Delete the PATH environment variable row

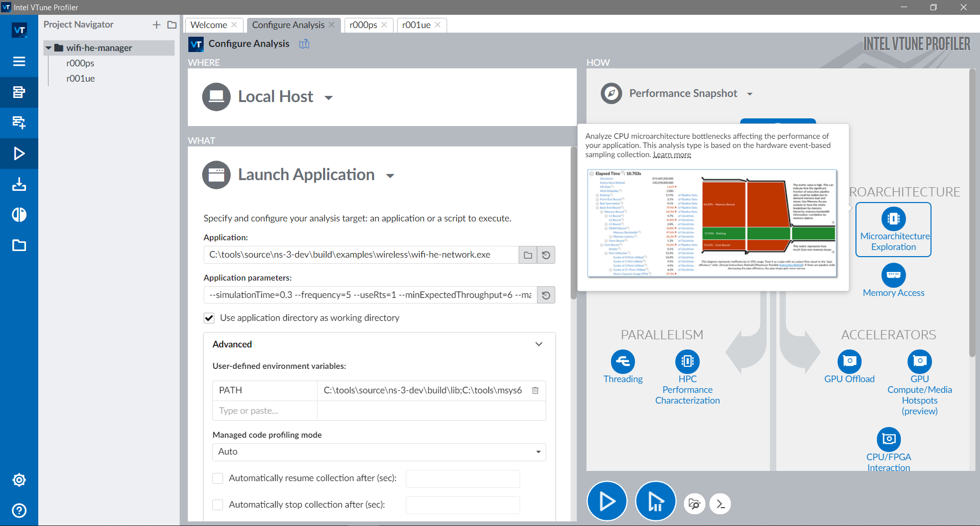535,390
